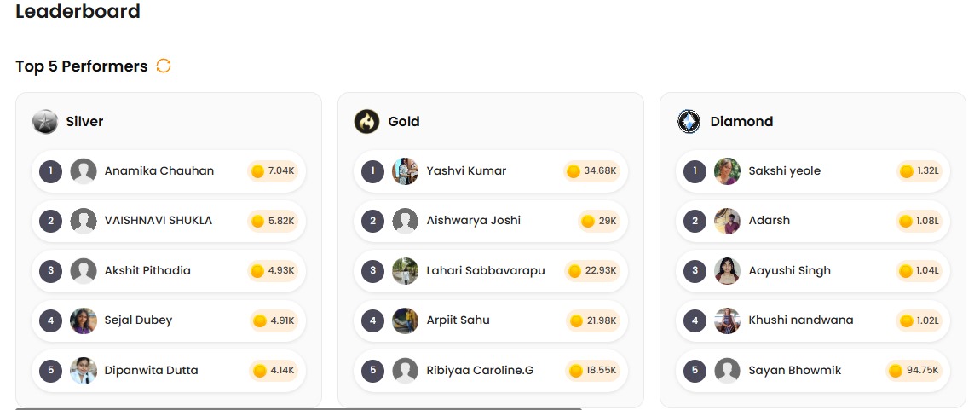Click Sejal Dubey's profile photo

[84, 320]
